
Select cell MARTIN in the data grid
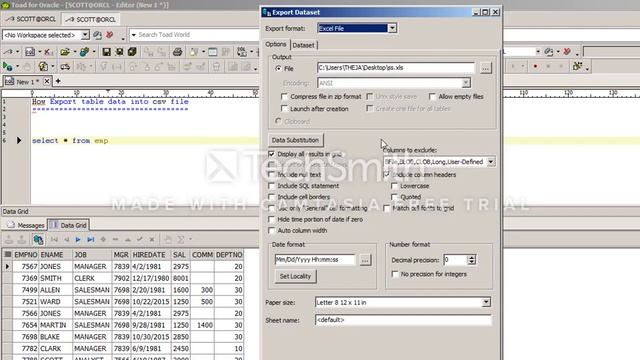[55, 325]
